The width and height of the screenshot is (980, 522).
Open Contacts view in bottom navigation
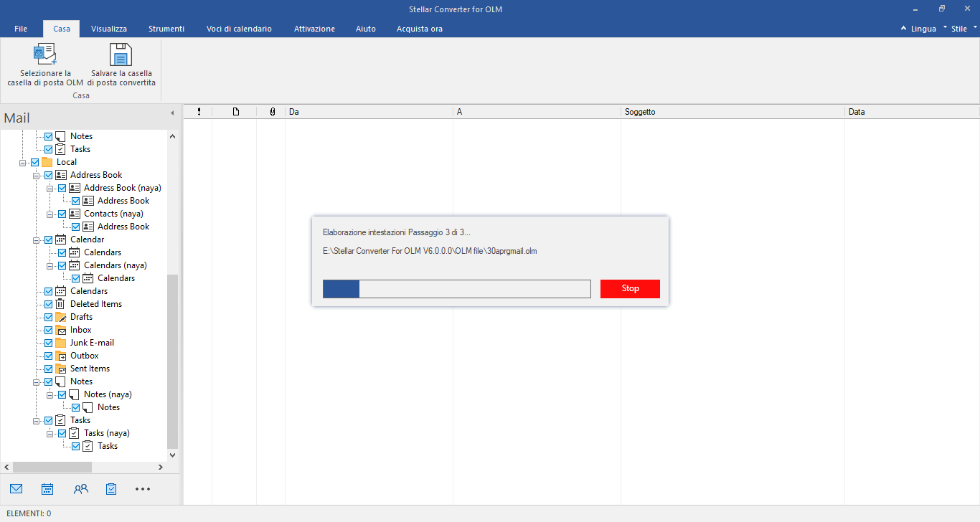click(80, 489)
